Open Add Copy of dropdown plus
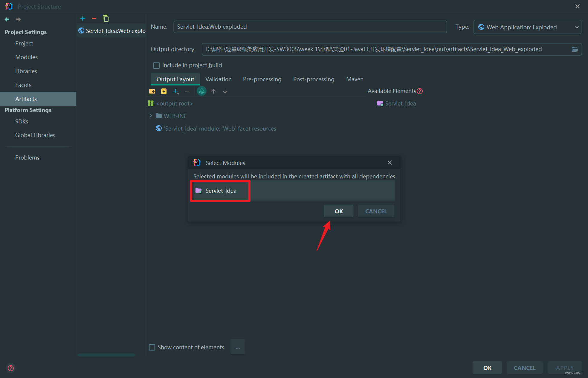Screen dimensions: 588x378 pos(176,91)
